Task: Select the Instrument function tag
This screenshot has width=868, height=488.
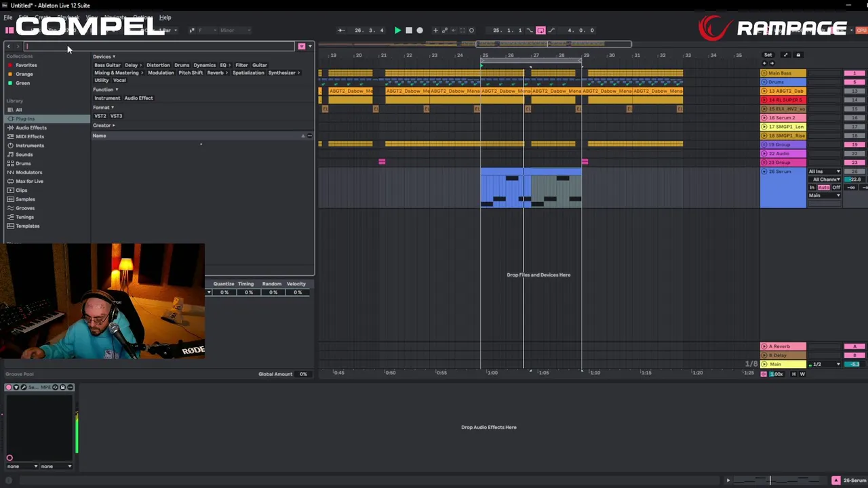Action: pos(107,98)
